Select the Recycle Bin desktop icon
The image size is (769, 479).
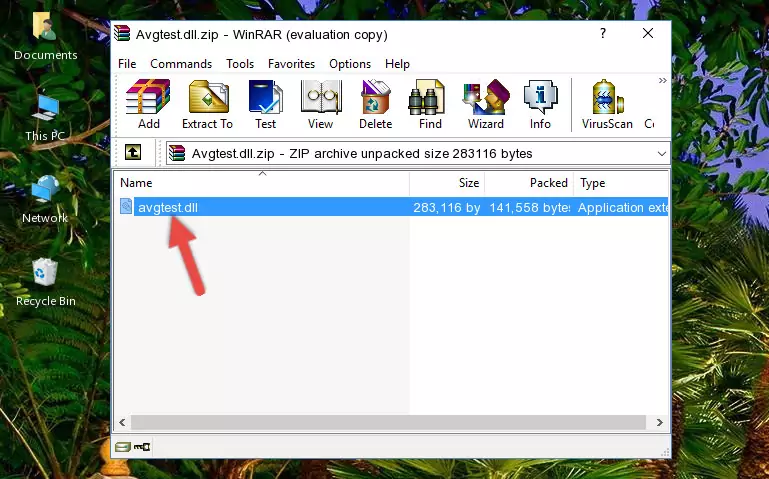click(45, 283)
